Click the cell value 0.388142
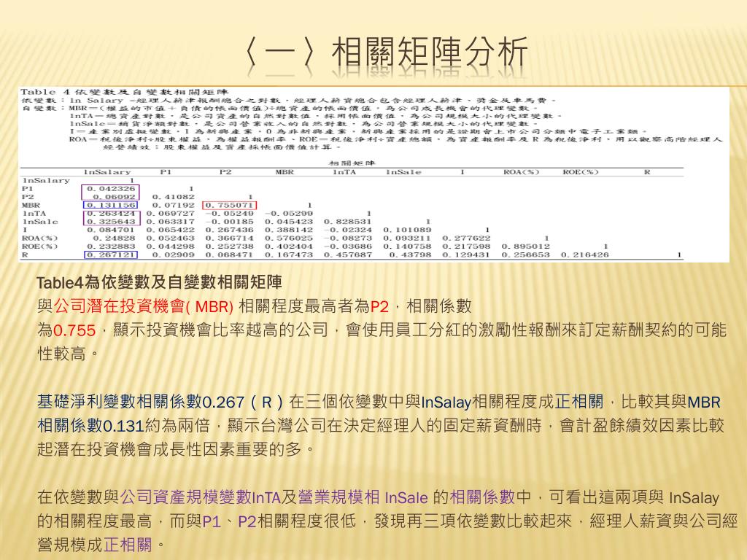 click(x=289, y=230)
